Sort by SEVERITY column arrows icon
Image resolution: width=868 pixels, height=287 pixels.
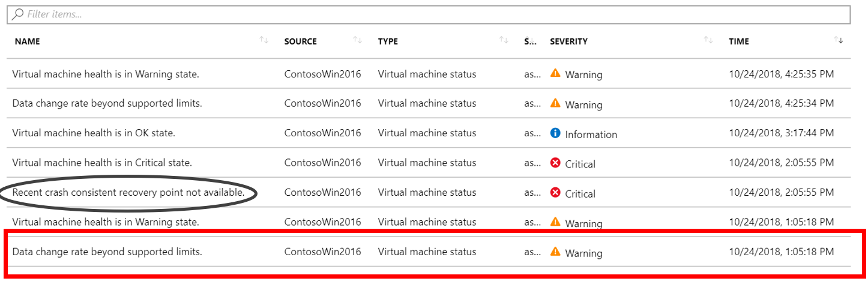pyautogui.click(x=708, y=40)
